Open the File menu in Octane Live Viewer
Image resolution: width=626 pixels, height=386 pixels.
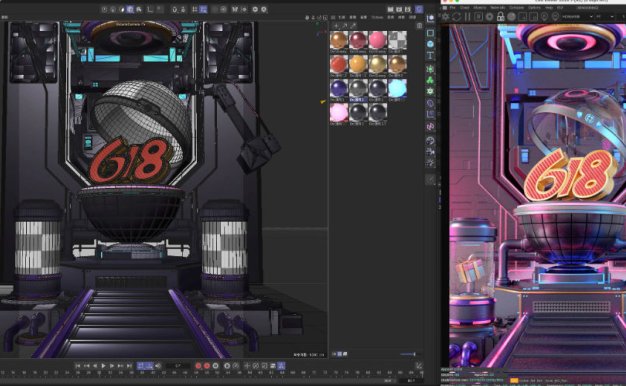pyautogui.click(x=452, y=8)
